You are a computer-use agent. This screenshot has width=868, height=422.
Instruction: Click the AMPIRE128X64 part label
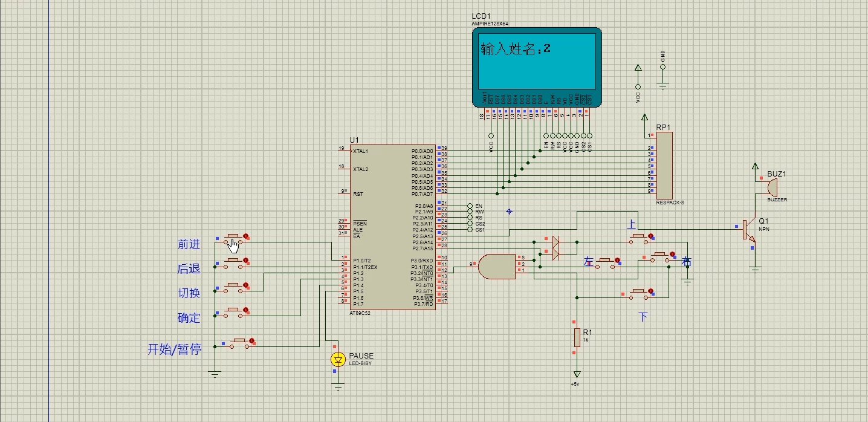(490, 24)
